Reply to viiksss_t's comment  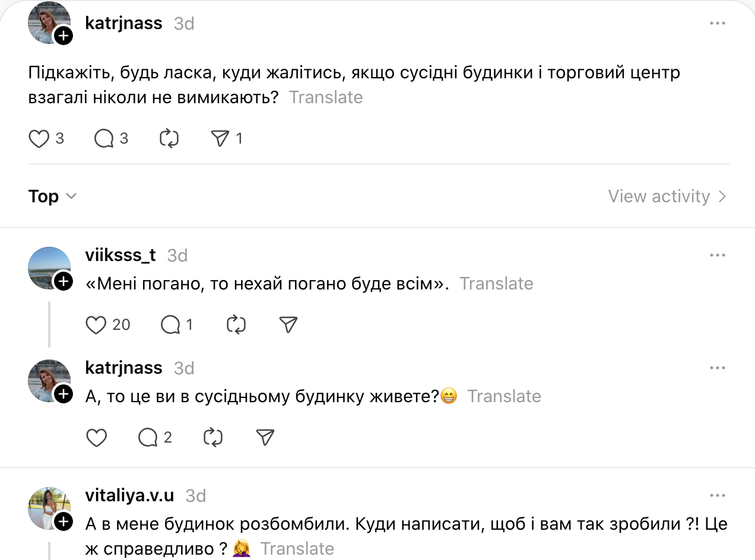170,324
